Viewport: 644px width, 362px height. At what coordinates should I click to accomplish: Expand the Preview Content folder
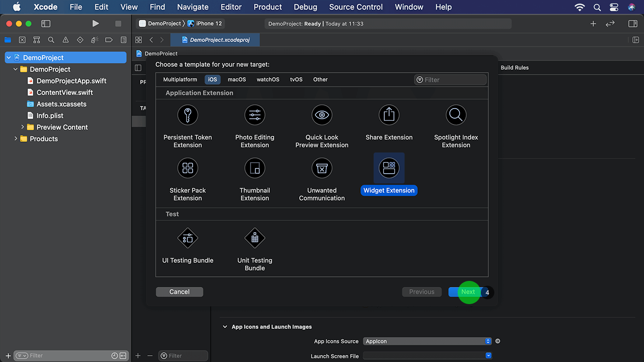tap(22, 127)
